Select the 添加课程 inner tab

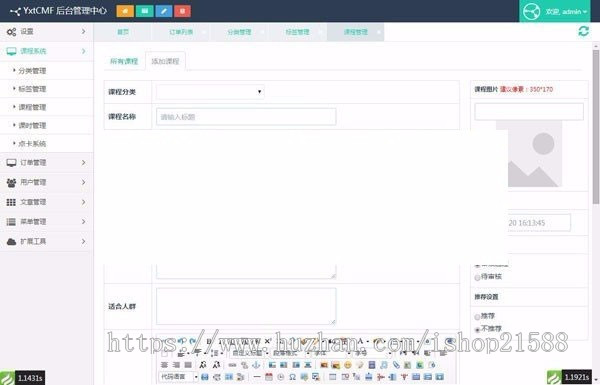(x=165, y=61)
